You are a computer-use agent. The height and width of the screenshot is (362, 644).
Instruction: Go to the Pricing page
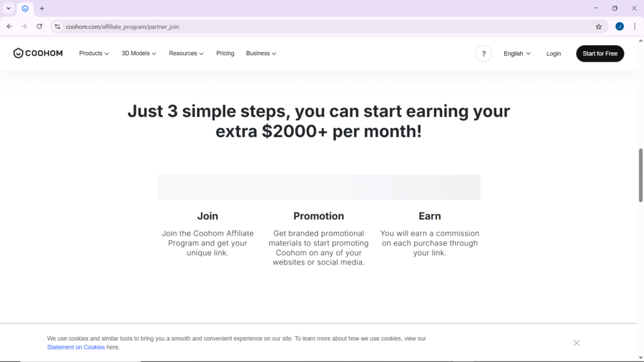tap(225, 53)
